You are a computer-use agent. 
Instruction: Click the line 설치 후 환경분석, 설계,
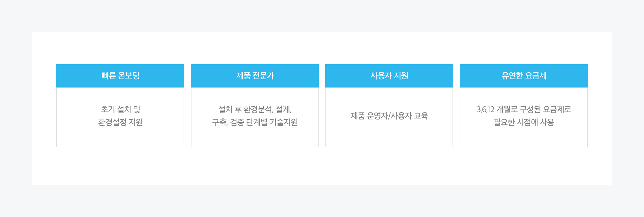(255, 109)
